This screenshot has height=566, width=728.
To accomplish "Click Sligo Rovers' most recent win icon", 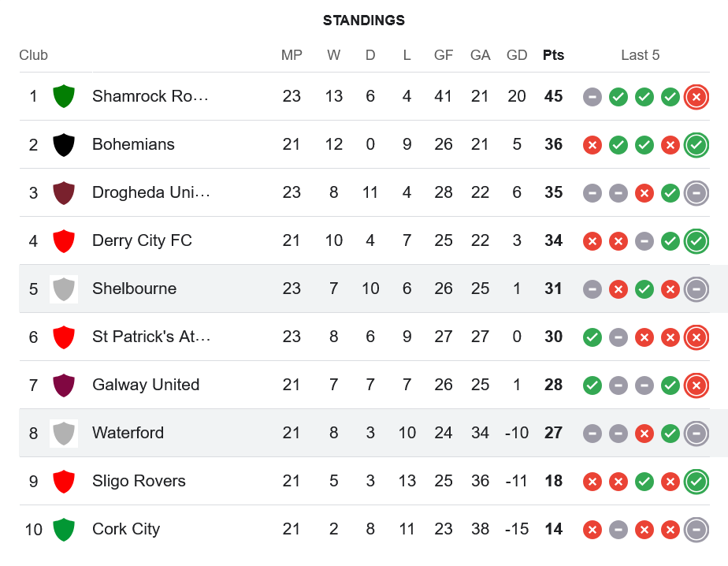I will tap(696, 481).
